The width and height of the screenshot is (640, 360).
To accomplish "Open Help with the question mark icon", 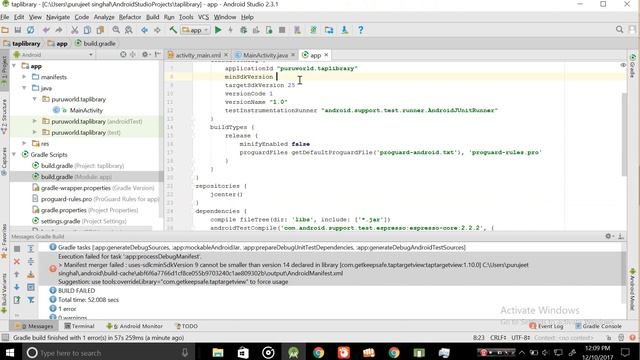I will tap(360, 30).
